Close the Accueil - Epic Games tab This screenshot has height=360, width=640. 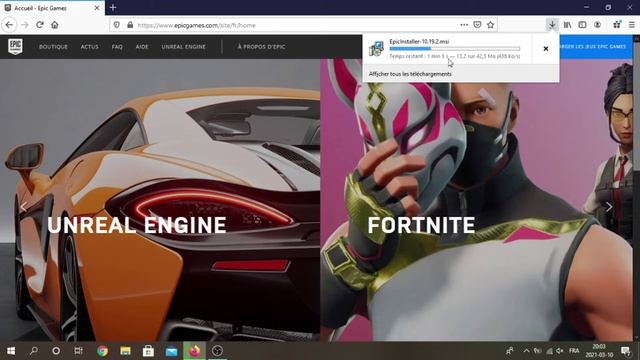97,8
